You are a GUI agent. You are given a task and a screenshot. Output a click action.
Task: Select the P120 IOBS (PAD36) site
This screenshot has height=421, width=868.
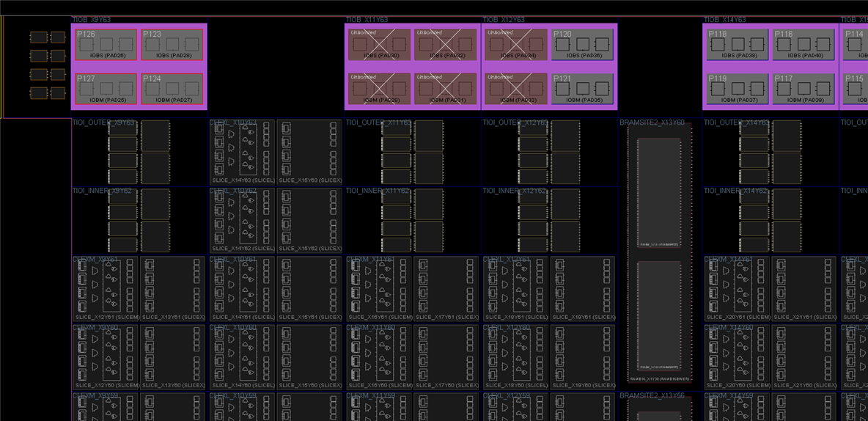582,44
